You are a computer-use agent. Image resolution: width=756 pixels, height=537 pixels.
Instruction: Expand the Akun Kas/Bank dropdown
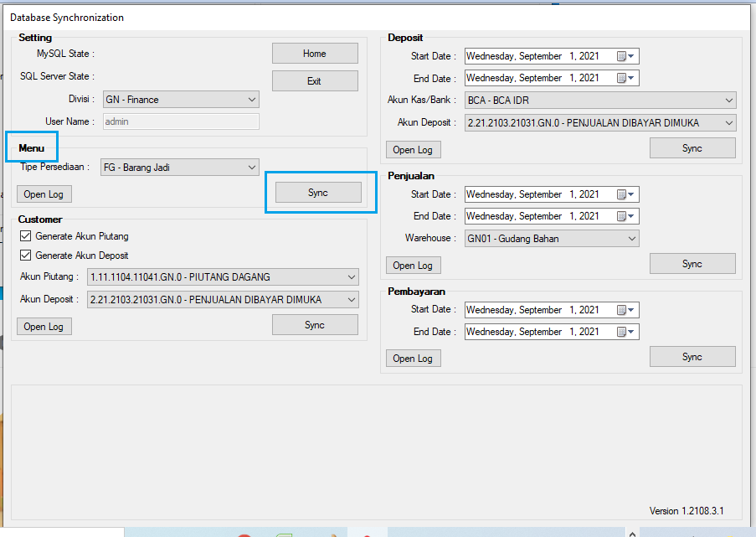click(x=729, y=101)
